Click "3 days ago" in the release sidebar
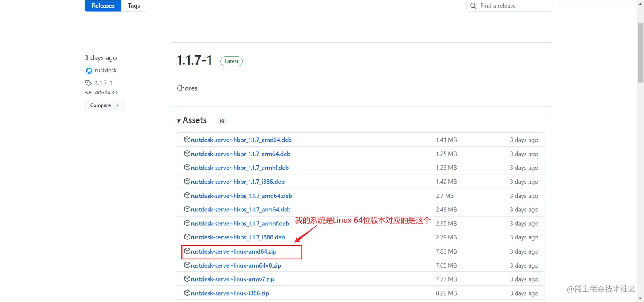This screenshot has width=644, height=302. pyautogui.click(x=101, y=58)
